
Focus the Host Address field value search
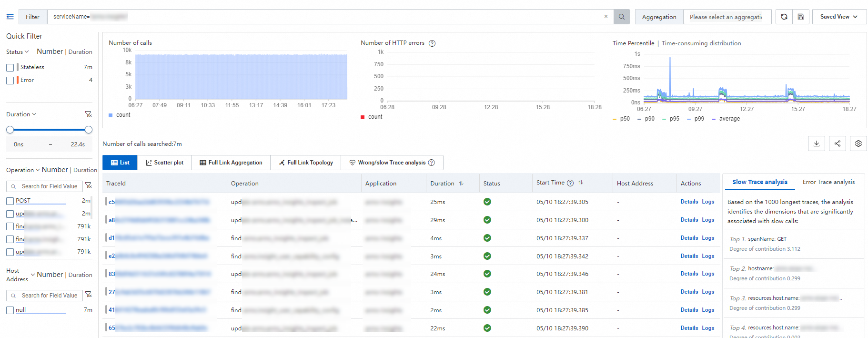pyautogui.click(x=45, y=296)
